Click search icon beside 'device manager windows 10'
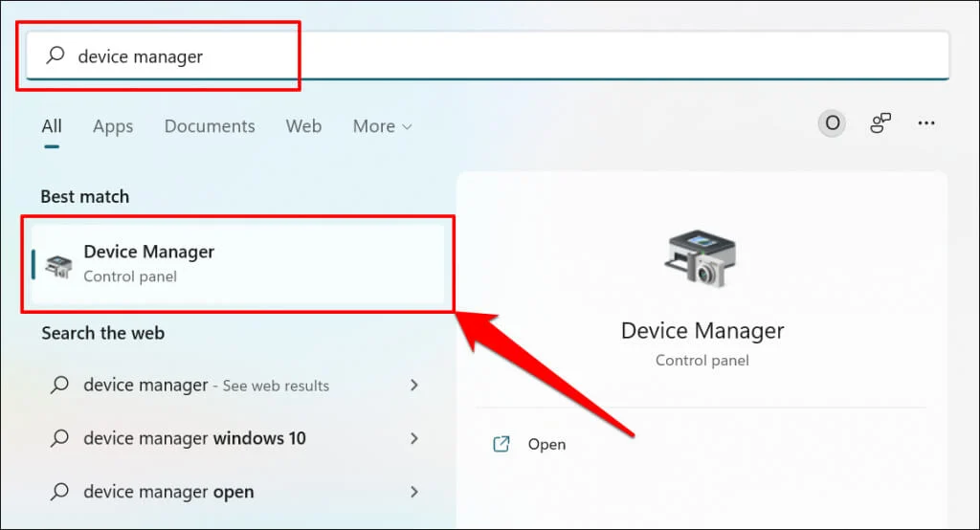This screenshot has height=530, width=980. pyautogui.click(x=59, y=437)
